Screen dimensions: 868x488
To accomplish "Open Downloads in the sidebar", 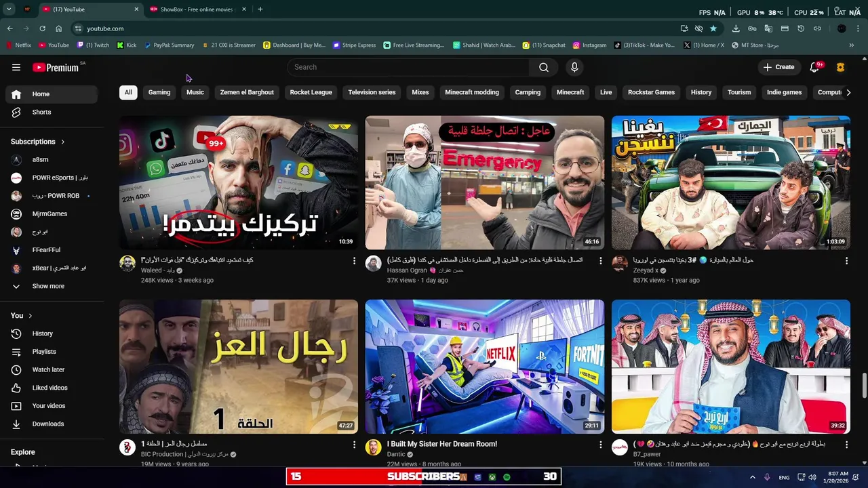I will (52, 424).
